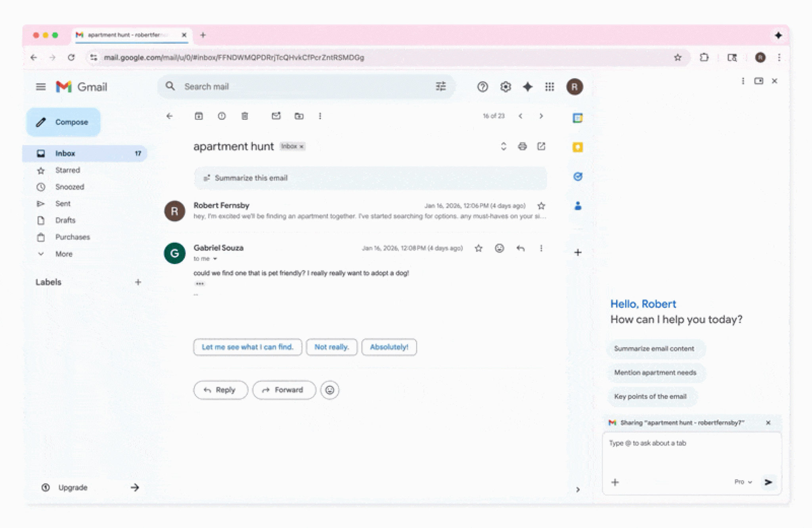812x528 pixels.
Task: Toggle main menu hamburger sidebar
Action: point(40,86)
